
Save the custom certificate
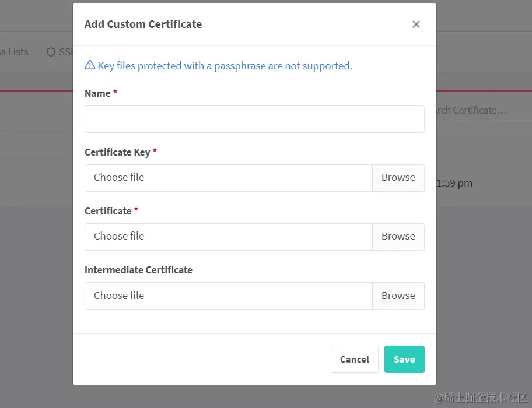404,359
